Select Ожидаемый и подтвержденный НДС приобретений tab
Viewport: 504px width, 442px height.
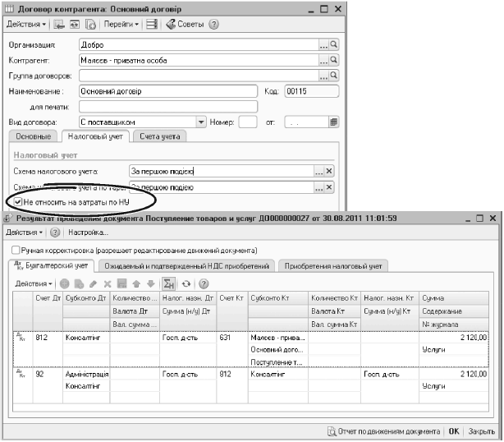[187, 265]
